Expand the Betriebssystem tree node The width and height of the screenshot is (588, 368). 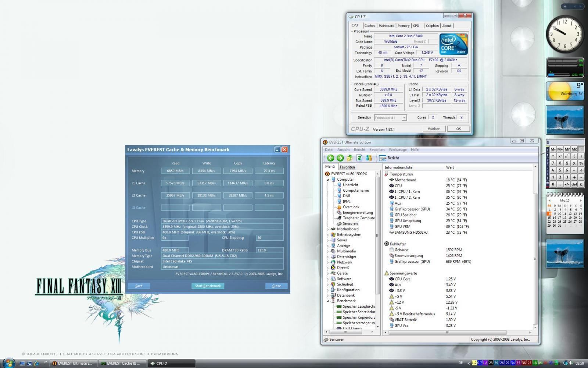coord(328,235)
